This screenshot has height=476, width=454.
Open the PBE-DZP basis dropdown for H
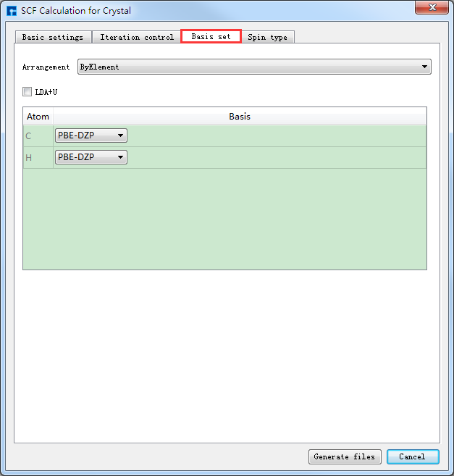click(x=91, y=157)
